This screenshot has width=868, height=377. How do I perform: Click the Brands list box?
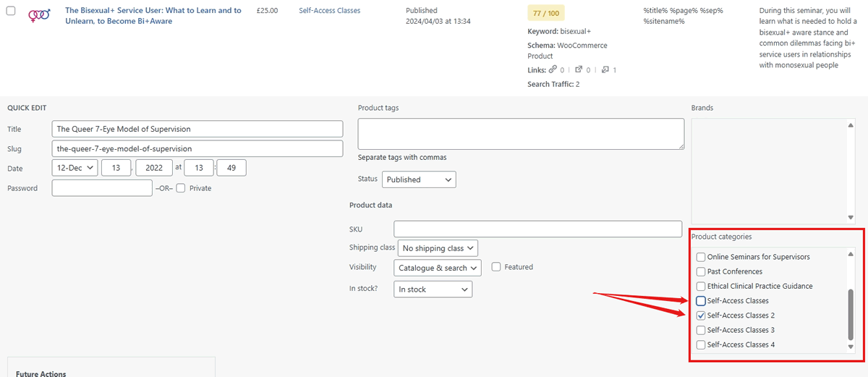click(x=773, y=171)
